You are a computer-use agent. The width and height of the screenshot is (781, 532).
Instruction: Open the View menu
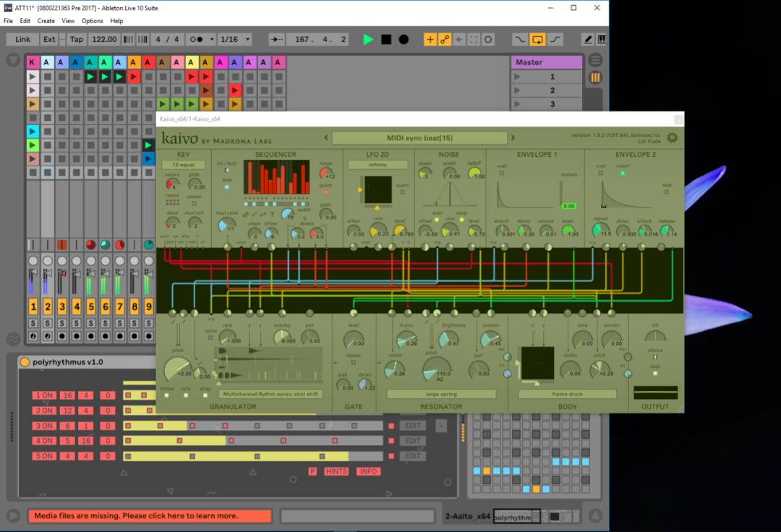68,21
